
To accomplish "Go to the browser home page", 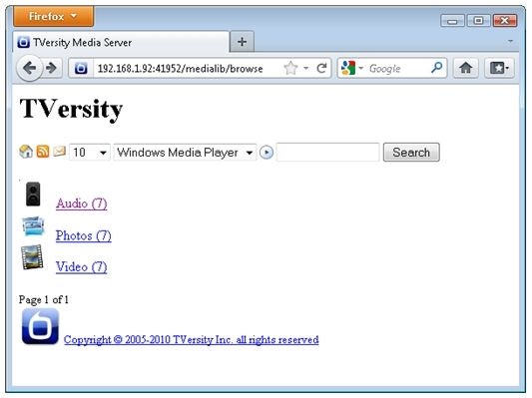I will coord(466,68).
